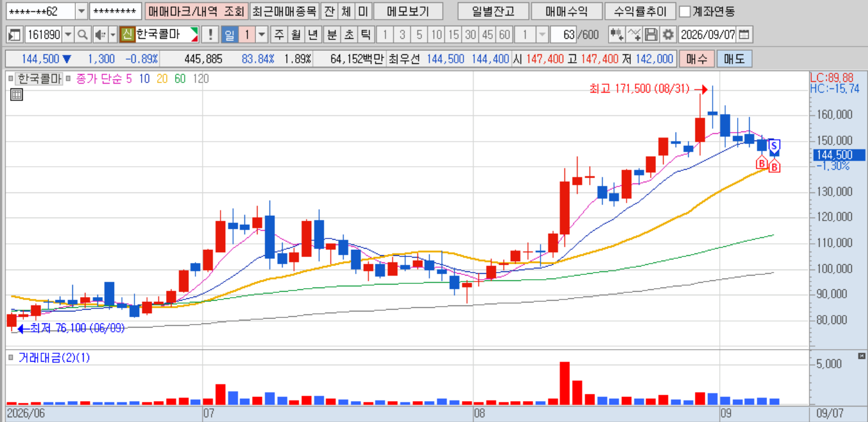Switch chart to daily 일 period
Screen dimensions: 868x422
point(229,35)
